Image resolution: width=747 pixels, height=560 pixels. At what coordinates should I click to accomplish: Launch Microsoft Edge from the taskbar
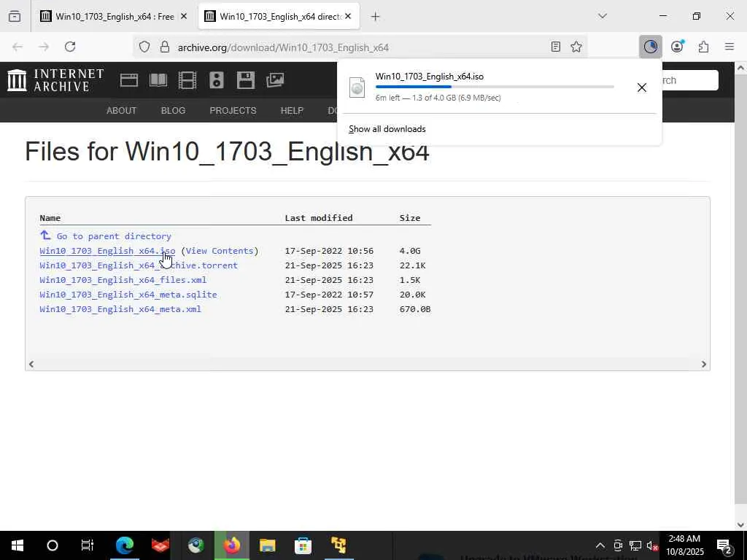point(125,545)
